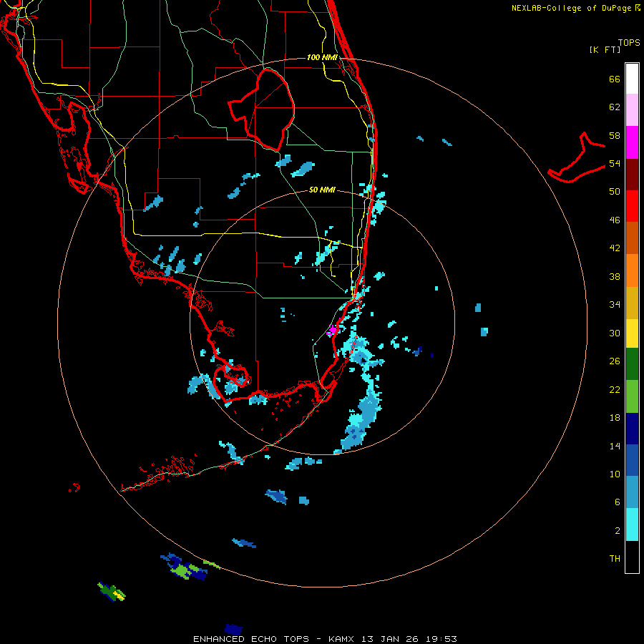This screenshot has height=644, width=644.
Task: Click the TH legend label
Action: pos(615,559)
